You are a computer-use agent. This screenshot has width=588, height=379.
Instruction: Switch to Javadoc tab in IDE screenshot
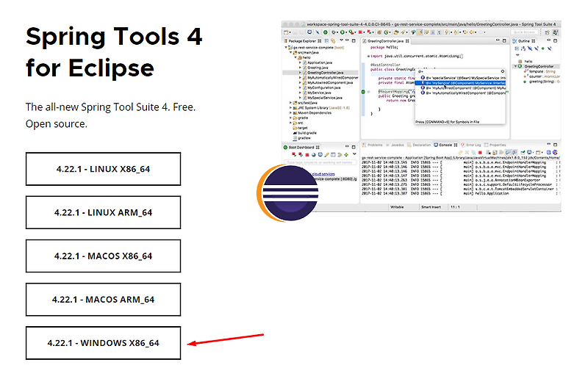point(395,145)
